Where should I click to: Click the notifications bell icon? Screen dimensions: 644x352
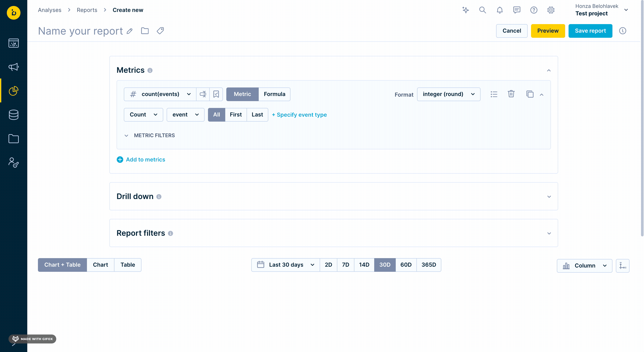click(500, 10)
